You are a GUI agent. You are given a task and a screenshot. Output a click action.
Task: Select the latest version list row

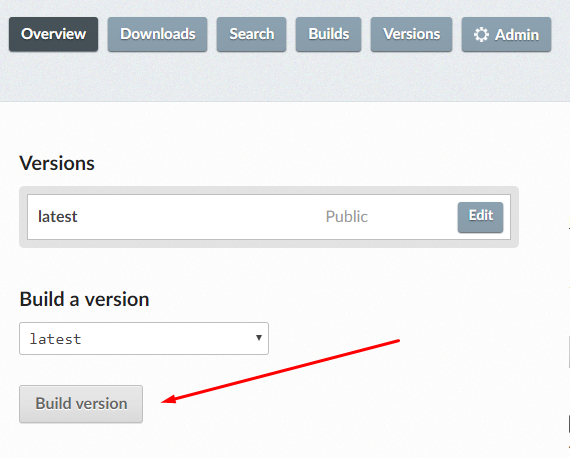(x=269, y=217)
